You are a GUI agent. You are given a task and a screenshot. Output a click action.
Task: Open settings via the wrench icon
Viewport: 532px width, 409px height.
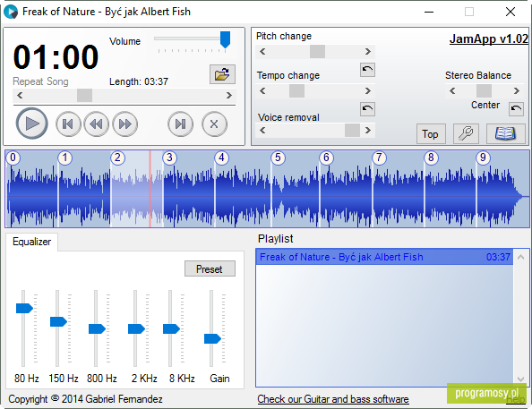tap(467, 133)
